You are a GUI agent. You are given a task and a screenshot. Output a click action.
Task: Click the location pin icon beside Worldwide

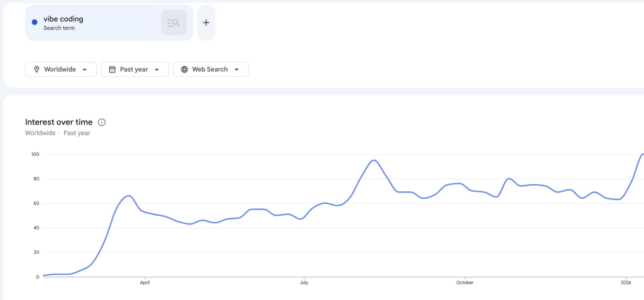pyautogui.click(x=36, y=69)
